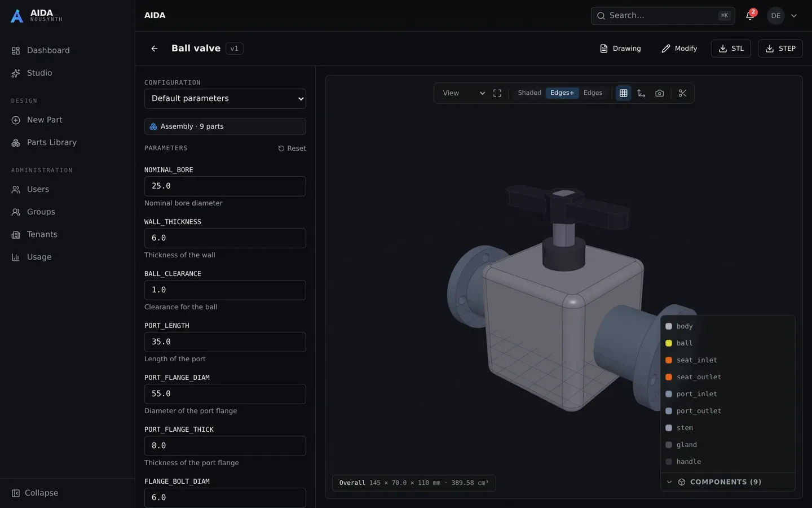
Task: Collapse the COMPONENTS (9) panel
Action: (x=728, y=482)
